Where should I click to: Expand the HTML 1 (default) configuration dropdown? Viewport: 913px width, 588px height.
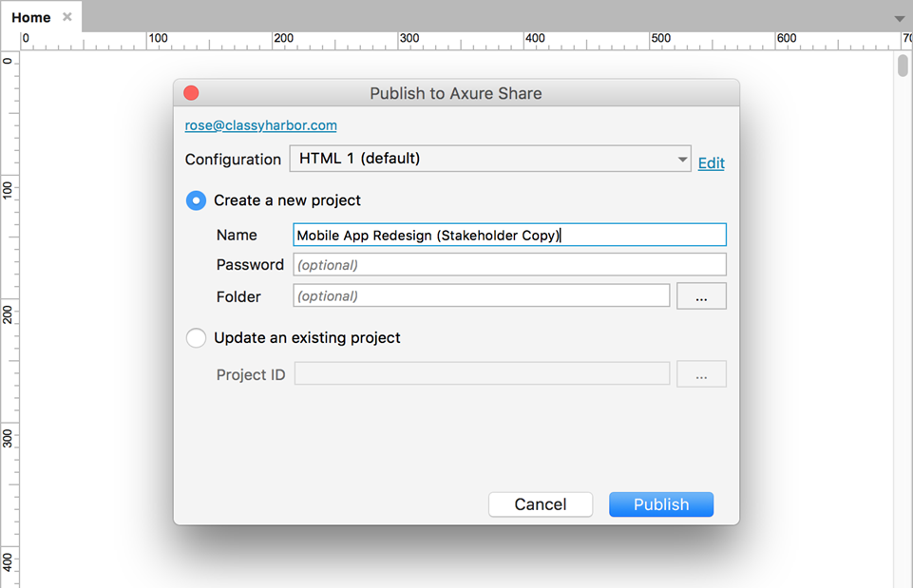pyautogui.click(x=490, y=159)
